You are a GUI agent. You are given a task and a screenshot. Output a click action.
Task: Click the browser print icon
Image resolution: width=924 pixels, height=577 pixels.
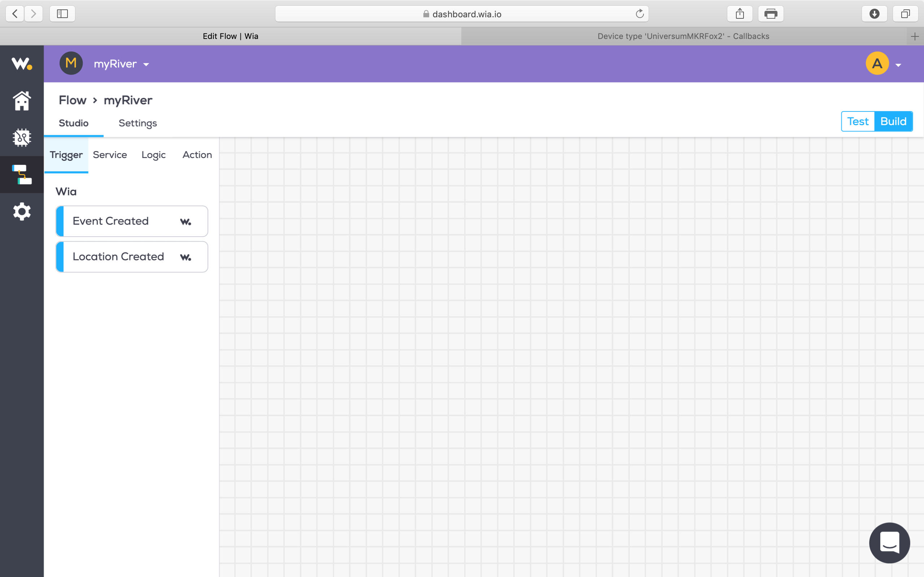point(771,14)
